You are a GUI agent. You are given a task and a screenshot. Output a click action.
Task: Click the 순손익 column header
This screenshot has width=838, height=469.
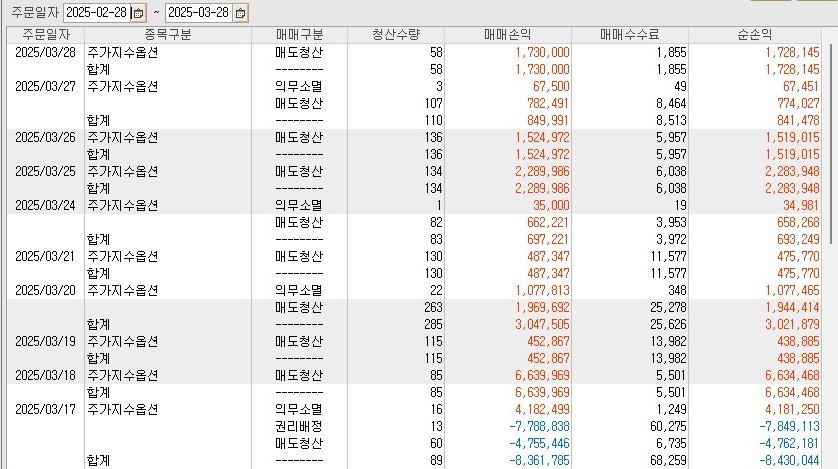[755, 35]
